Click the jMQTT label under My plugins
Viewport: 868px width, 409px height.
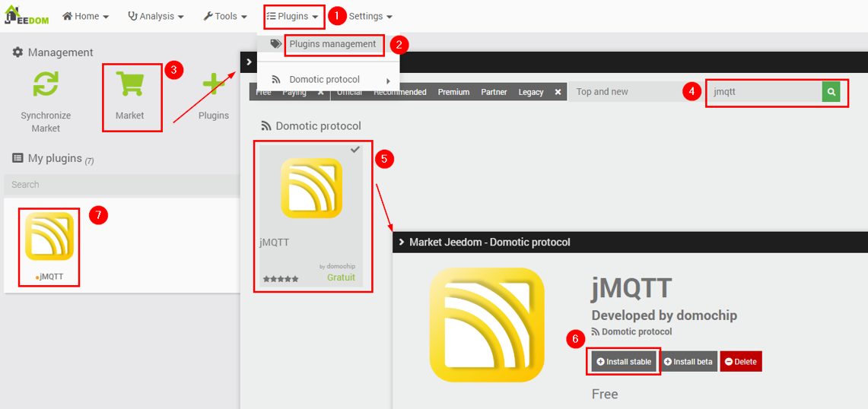(51, 276)
